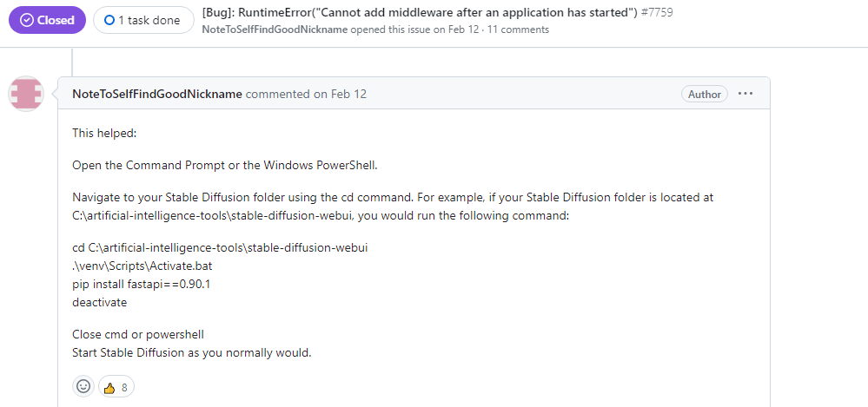The image size is (868, 407).
Task: Click the "1 task done" label
Action: [149, 20]
